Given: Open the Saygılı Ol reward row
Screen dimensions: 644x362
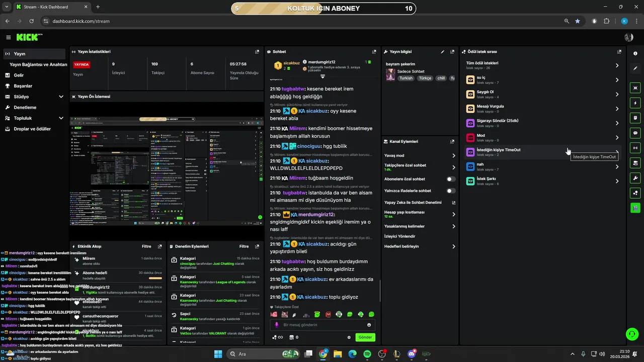Looking at the screenshot, I should pos(542,94).
